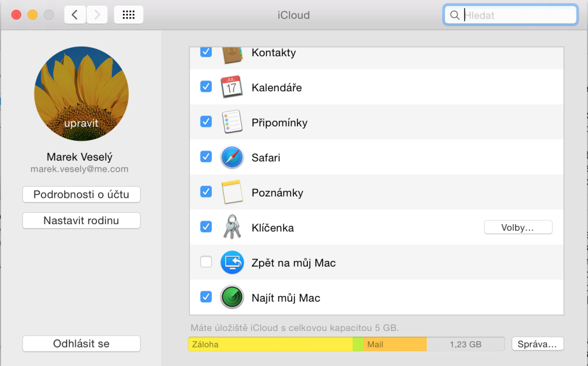Click the orange Mail storage segment
This screenshot has width=588, height=366.
[395, 344]
